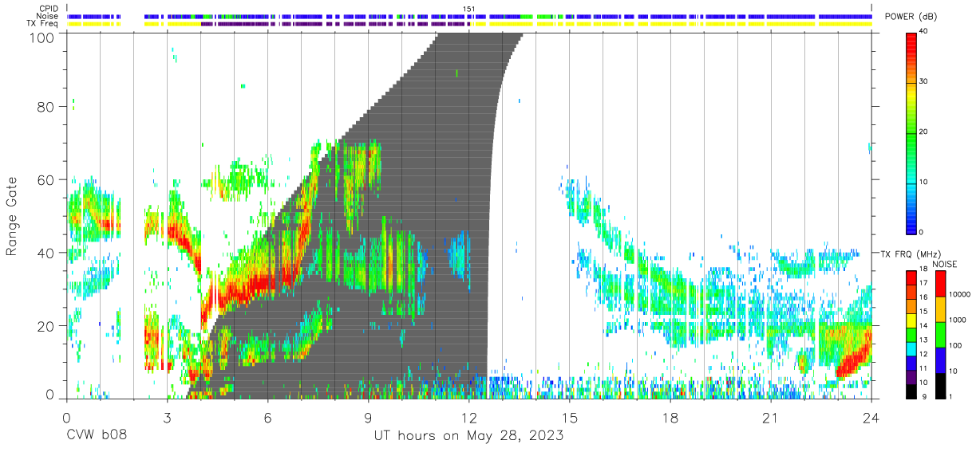This screenshot has height=452, width=980.
Task: Pick the yellow swatch of the NOISE legend
Action: (941, 309)
